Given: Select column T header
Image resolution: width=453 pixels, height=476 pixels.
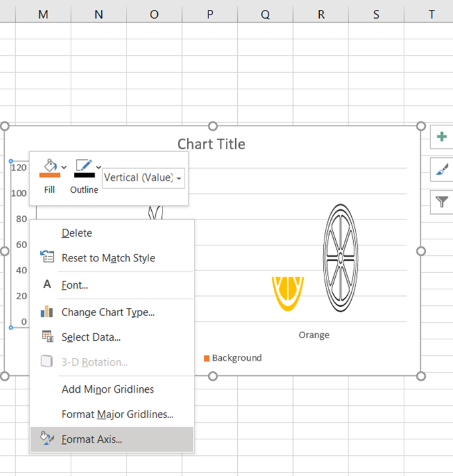Looking at the screenshot, I should [x=429, y=14].
